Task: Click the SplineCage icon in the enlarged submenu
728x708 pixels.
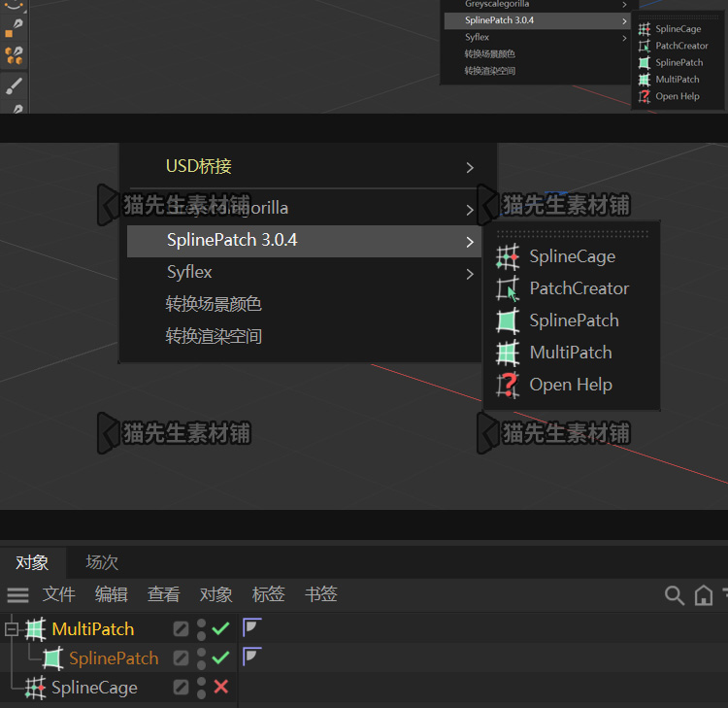Action: click(x=508, y=257)
